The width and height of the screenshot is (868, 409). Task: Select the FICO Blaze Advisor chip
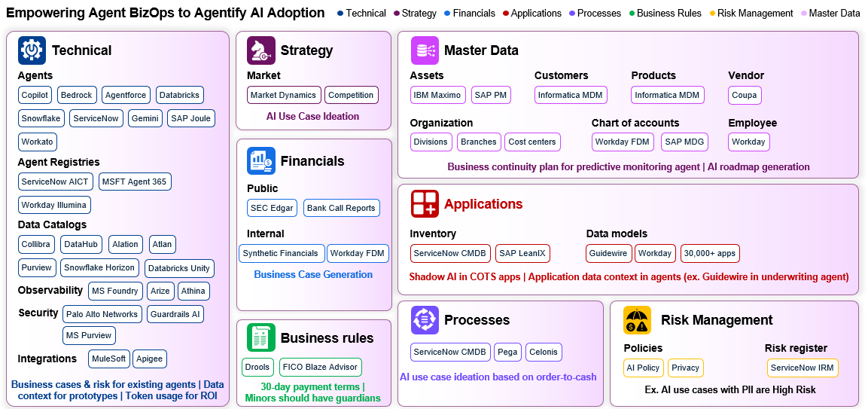click(x=321, y=367)
